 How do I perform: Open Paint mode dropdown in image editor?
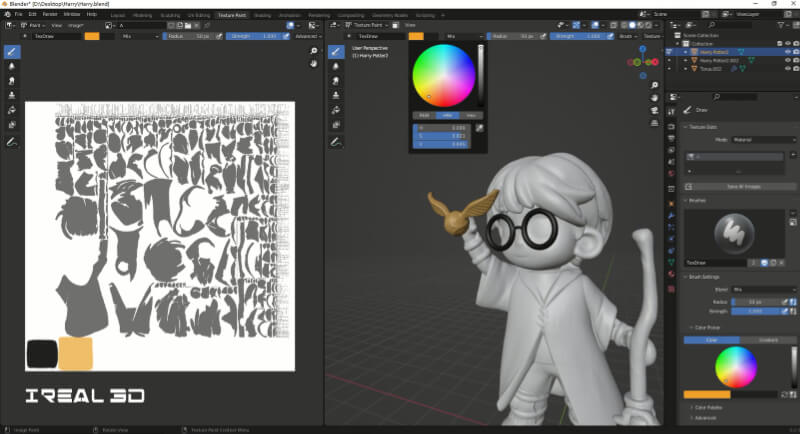33,25
